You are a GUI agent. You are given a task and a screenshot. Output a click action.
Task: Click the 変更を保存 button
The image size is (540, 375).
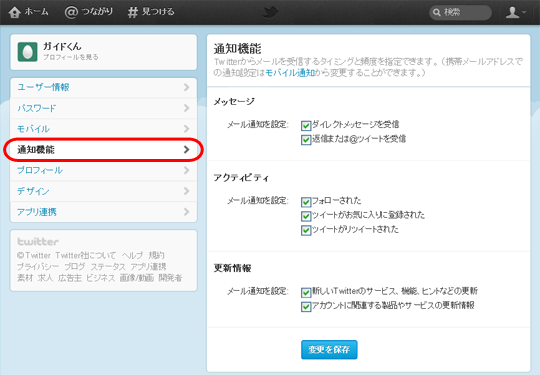tap(329, 350)
